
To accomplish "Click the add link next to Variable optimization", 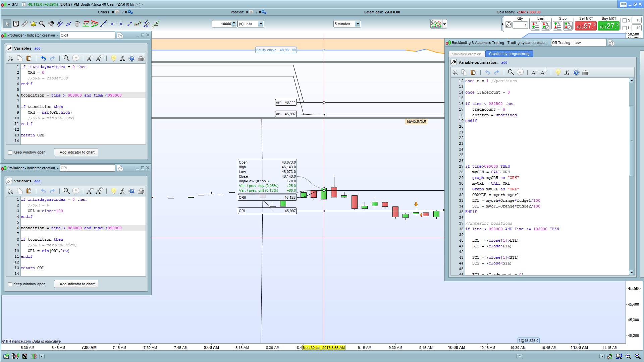I will click(504, 63).
